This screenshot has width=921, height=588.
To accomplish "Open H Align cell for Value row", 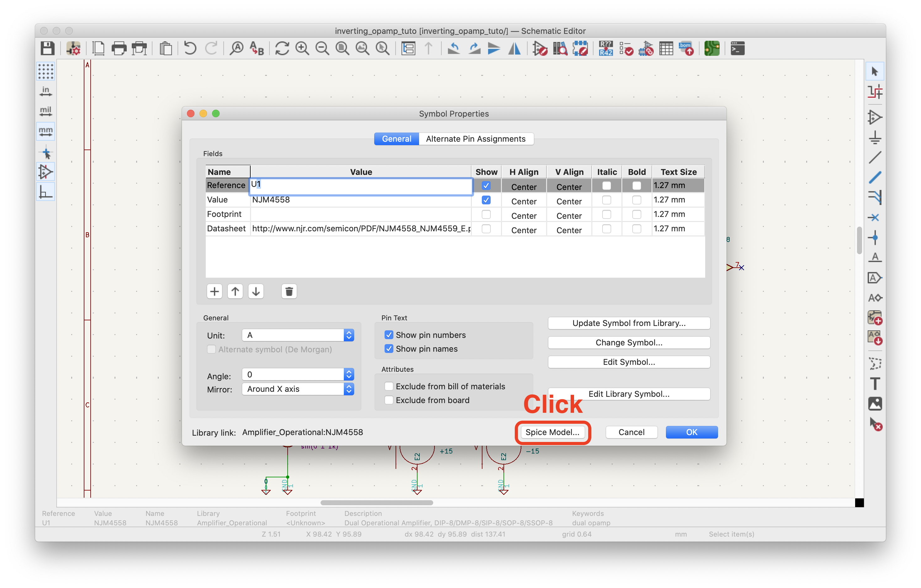I will pos(524,201).
